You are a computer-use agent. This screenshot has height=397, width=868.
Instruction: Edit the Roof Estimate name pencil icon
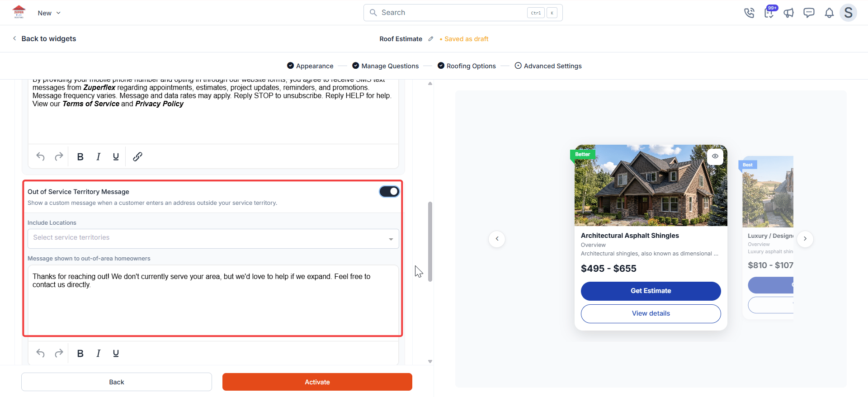pos(431,39)
